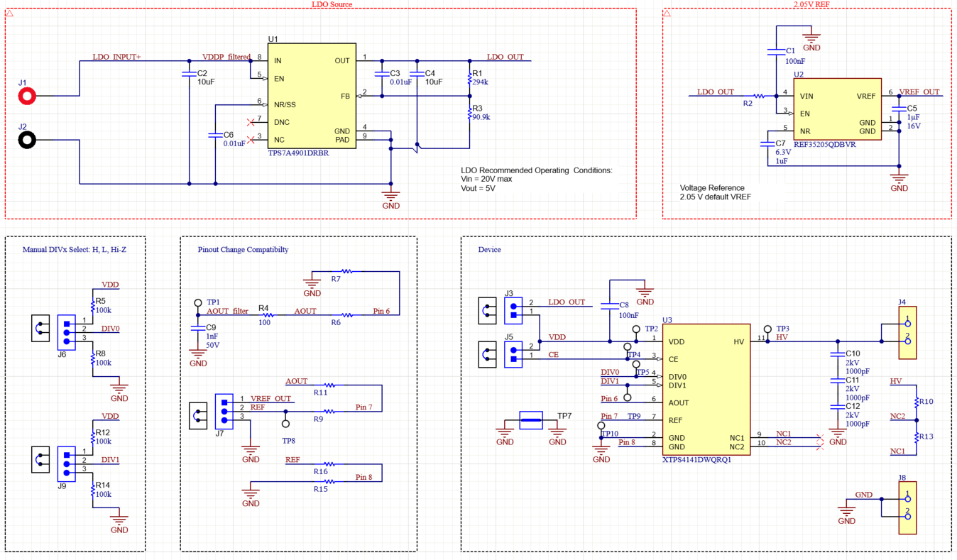Click the LDO Source section title
This screenshot has height=560, width=957.
point(332,4)
